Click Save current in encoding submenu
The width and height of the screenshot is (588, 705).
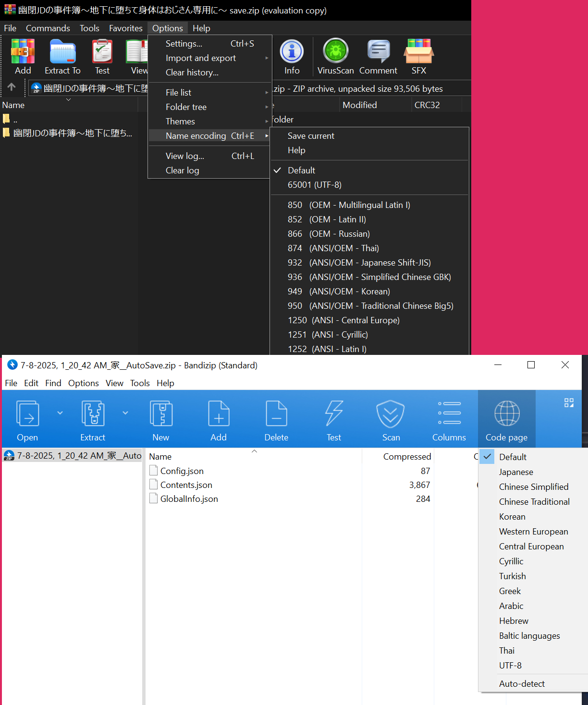(x=369, y=136)
